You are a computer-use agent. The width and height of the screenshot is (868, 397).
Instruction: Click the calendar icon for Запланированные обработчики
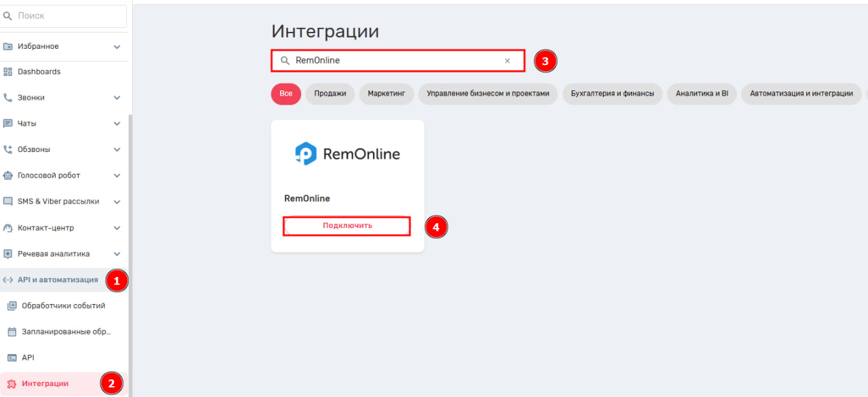click(x=12, y=332)
